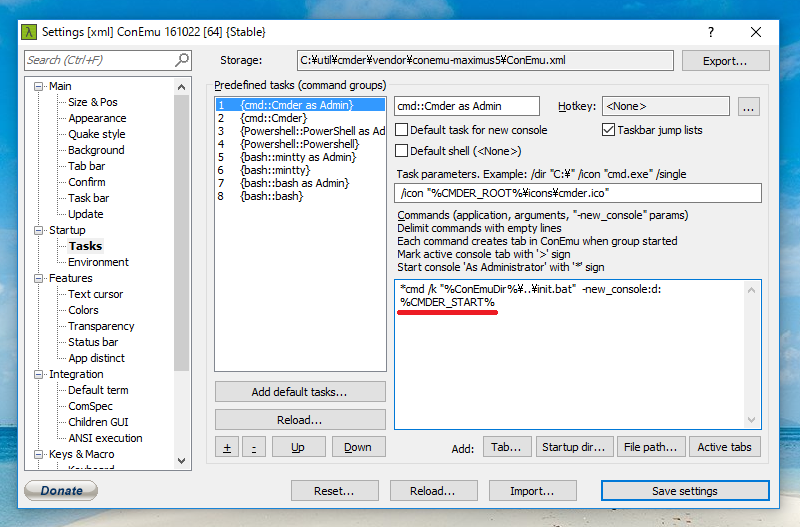Screen dimensions: 800x527
Task: Open hotkey chooser ellipsis button
Action: (x=748, y=107)
